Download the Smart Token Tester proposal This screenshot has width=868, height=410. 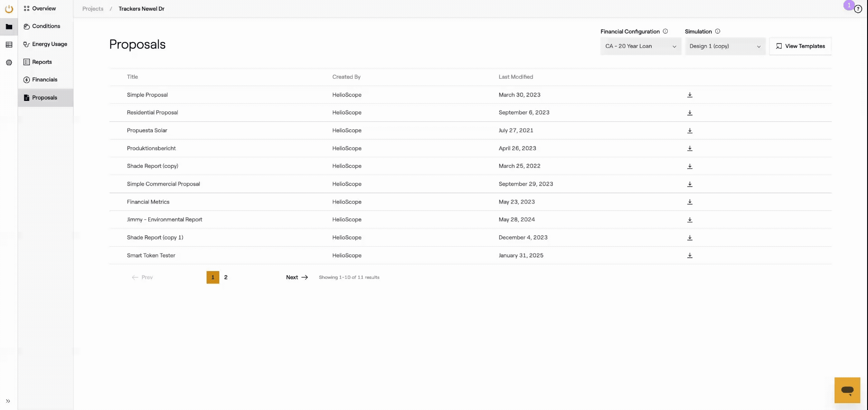(x=689, y=256)
